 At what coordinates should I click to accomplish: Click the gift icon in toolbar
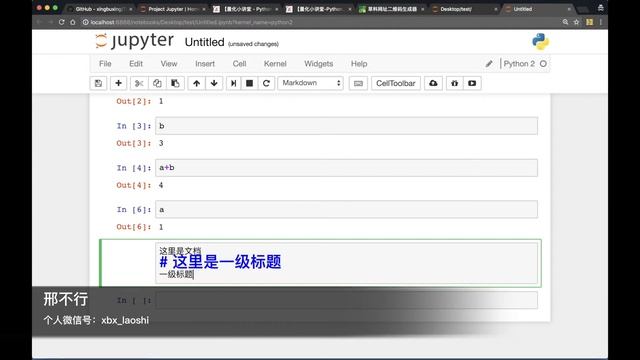[x=454, y=83]
